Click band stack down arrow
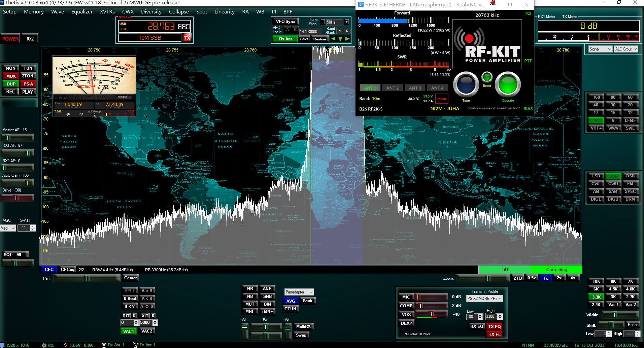This screenshot has width=644, height=348. 340,39
